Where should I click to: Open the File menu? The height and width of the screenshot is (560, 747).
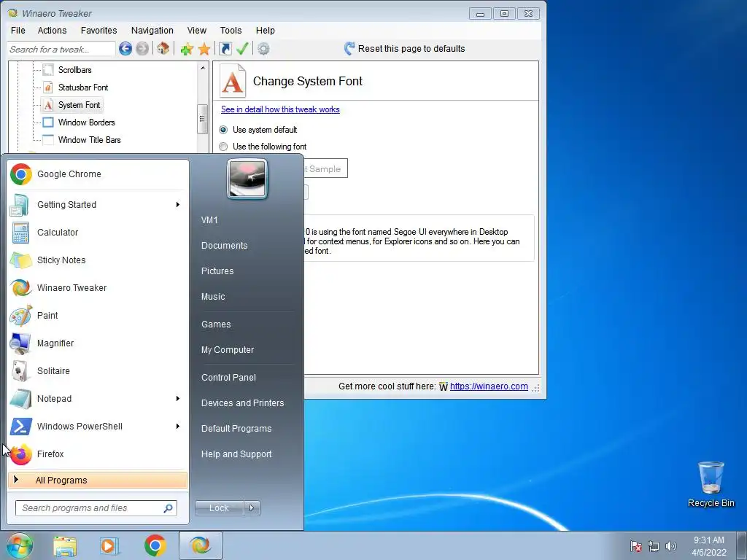pos(18,31)
